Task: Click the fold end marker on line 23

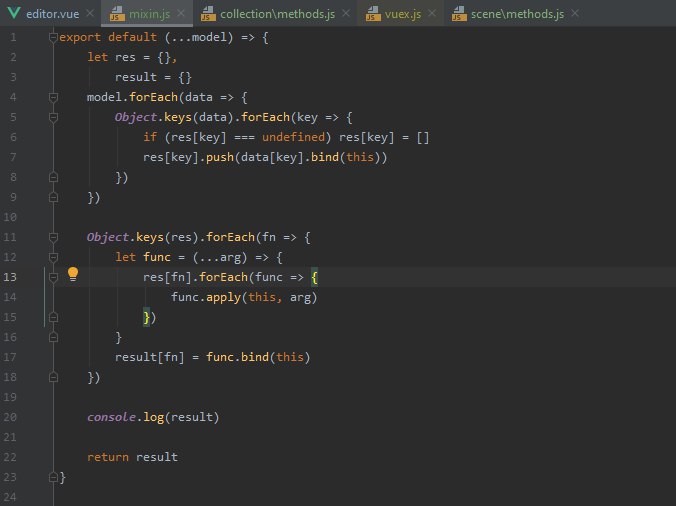Action: coord(53,477)
